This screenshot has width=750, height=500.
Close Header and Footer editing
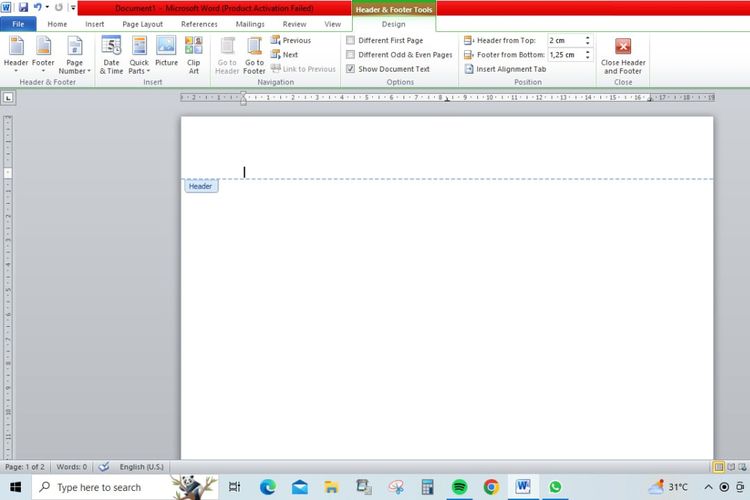(623, 55)
